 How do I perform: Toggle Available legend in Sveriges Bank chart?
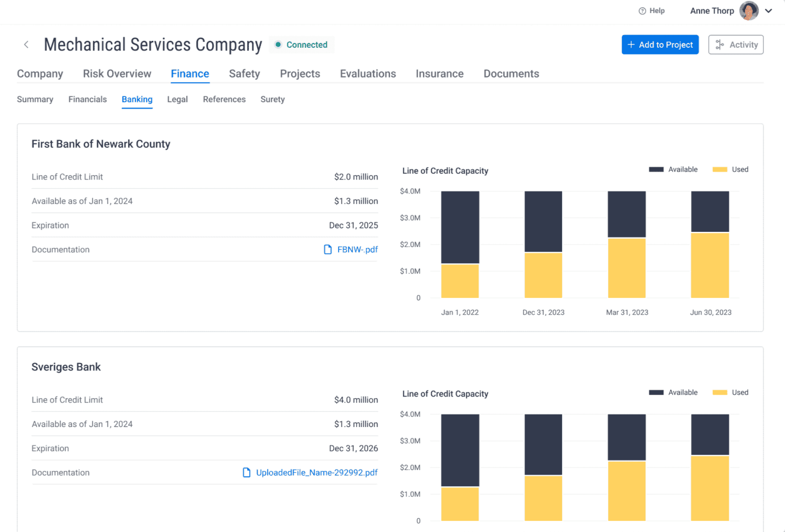coord(673,392)
